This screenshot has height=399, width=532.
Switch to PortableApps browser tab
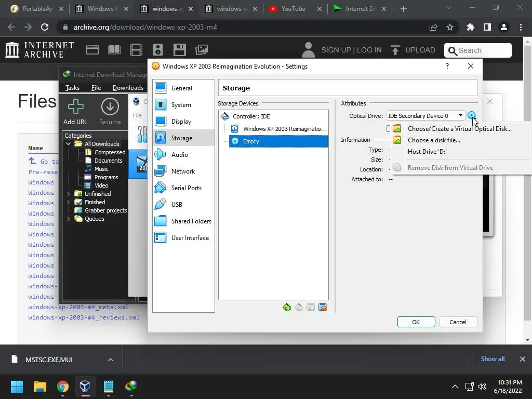coord(37,9)
